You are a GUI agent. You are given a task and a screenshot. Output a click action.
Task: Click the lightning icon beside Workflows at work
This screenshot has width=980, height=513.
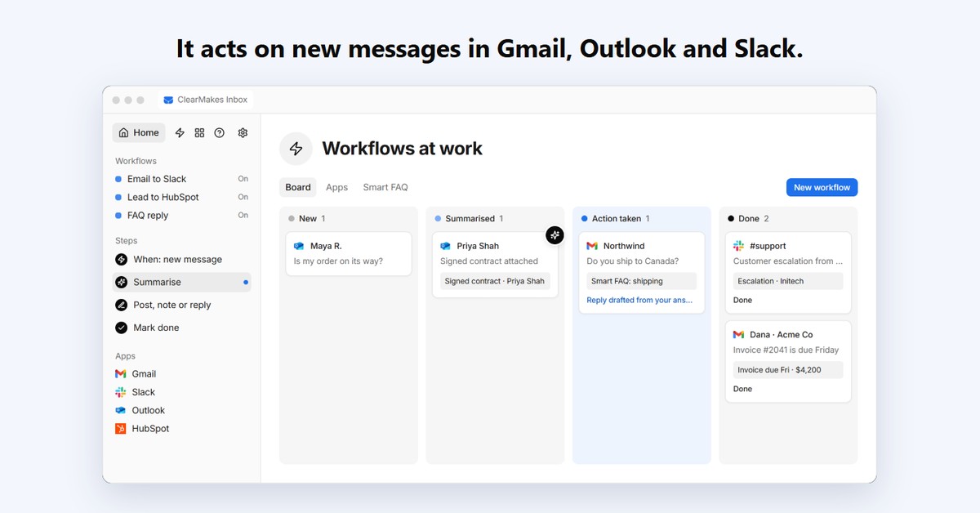tap(296, 149)
